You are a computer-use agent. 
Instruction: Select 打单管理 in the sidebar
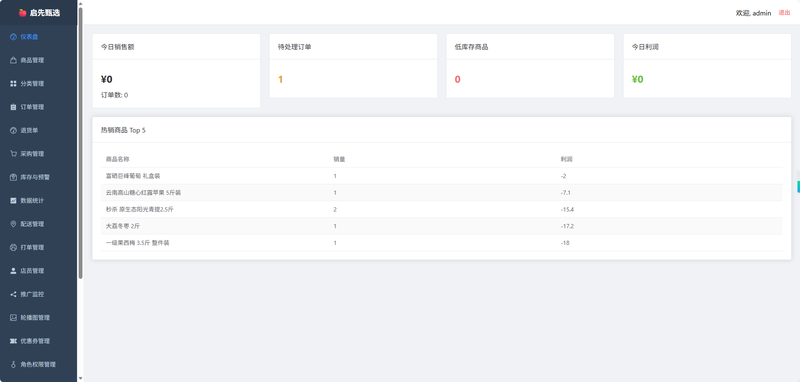click(38, 247)
